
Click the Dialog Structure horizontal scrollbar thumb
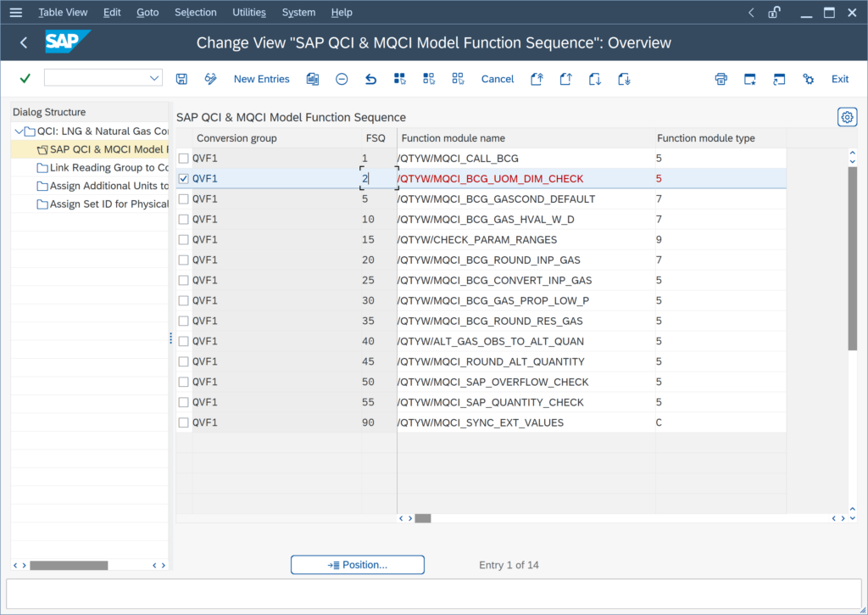coord(69,565)
